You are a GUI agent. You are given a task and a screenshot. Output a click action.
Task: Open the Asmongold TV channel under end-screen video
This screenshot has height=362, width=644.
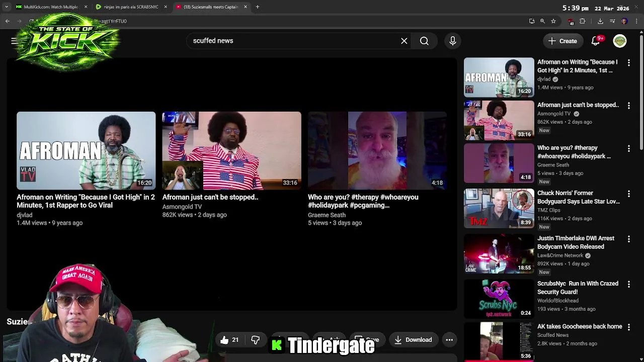click(x=182, y=207)
